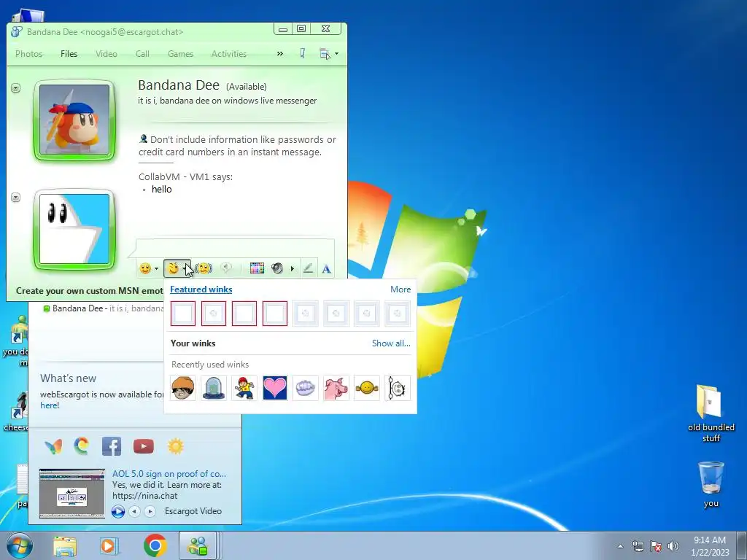Open the colorful background picker grid
The width and height of the screenshot is (747, 560).
(257, 268)
